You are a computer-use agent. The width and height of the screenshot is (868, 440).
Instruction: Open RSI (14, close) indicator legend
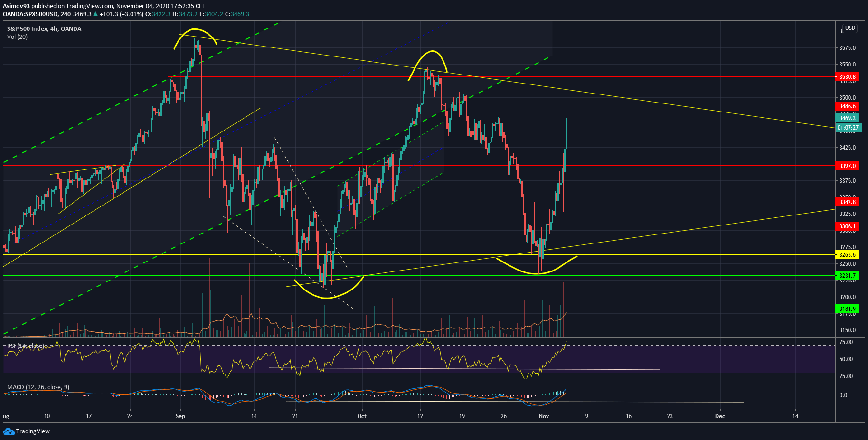point(25,346)
